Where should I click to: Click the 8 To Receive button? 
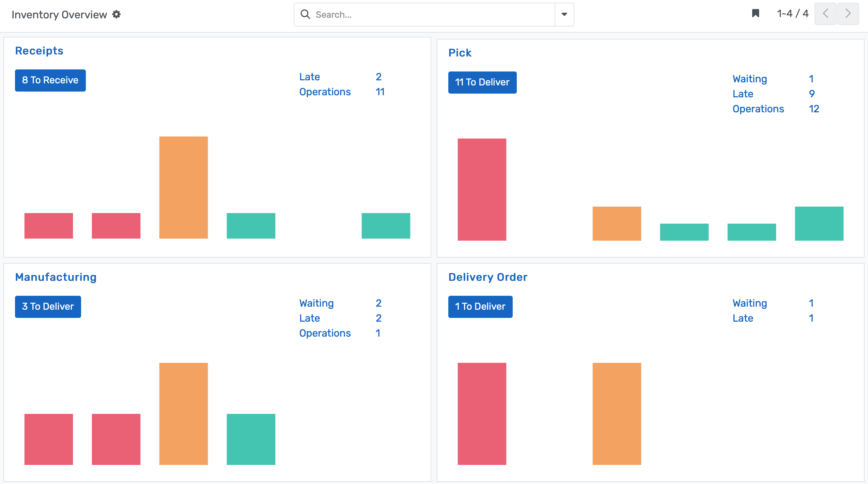click(50, 80)
